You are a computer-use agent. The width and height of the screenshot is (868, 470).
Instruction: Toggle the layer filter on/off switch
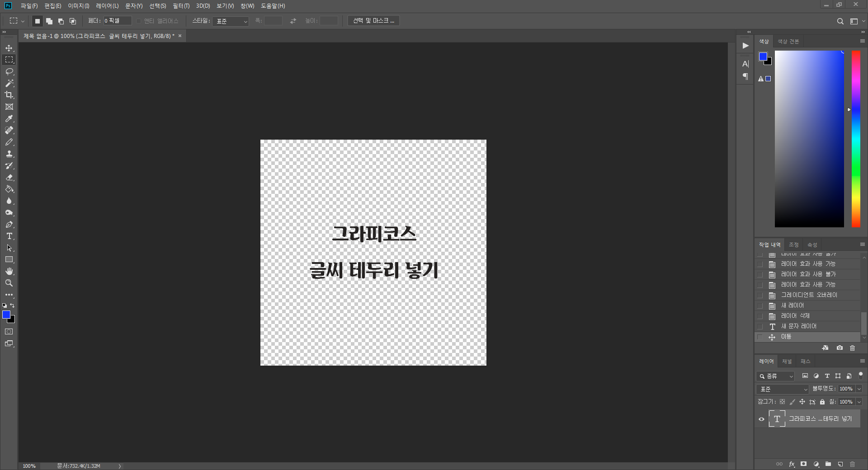point(861,375)
